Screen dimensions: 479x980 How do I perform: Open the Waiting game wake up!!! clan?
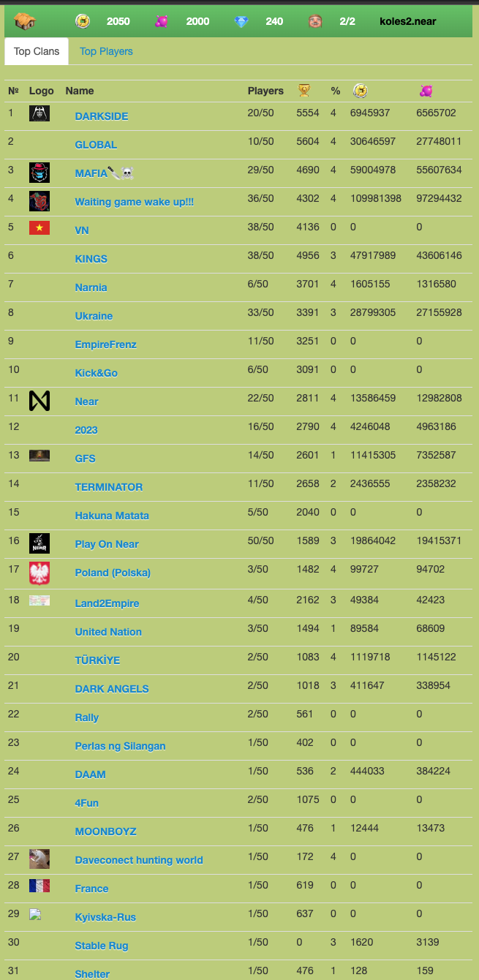135,202
